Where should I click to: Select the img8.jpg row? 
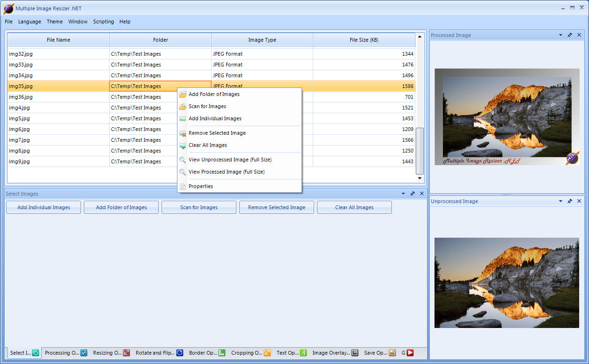[x=211, y=151]
